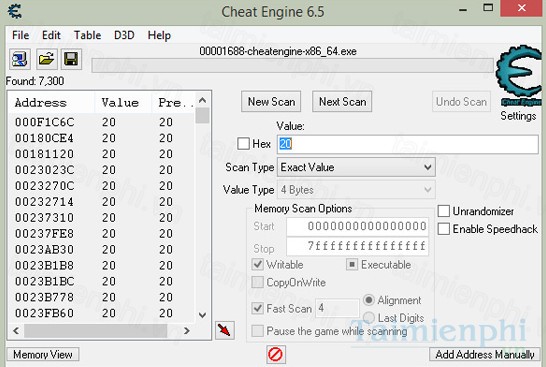This screenshot has width=546, height=367.
Task: Enable the Unrandomizer checkbox
Action: [x=444, y=211]
